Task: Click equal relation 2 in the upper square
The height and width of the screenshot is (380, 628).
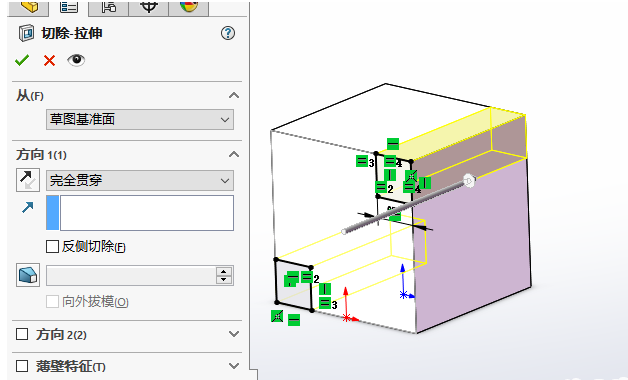Action: click(x=381, y=187)
